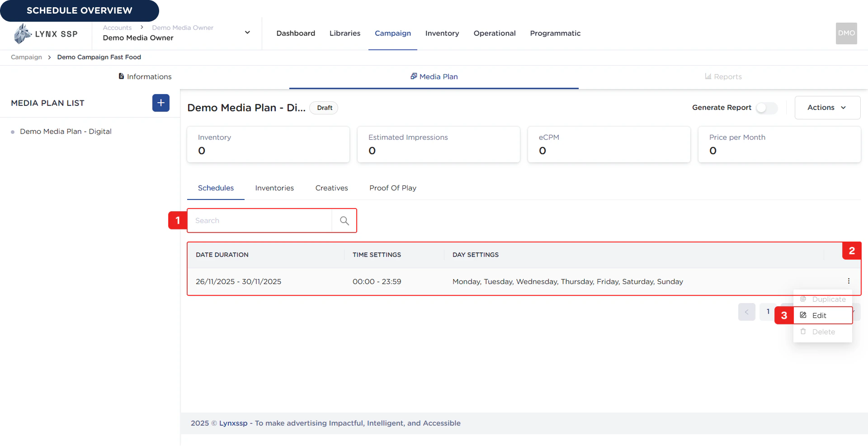Click the magnifier search icon
The width and height of the screenshot is (868, 446).
[x=344, y=221]
